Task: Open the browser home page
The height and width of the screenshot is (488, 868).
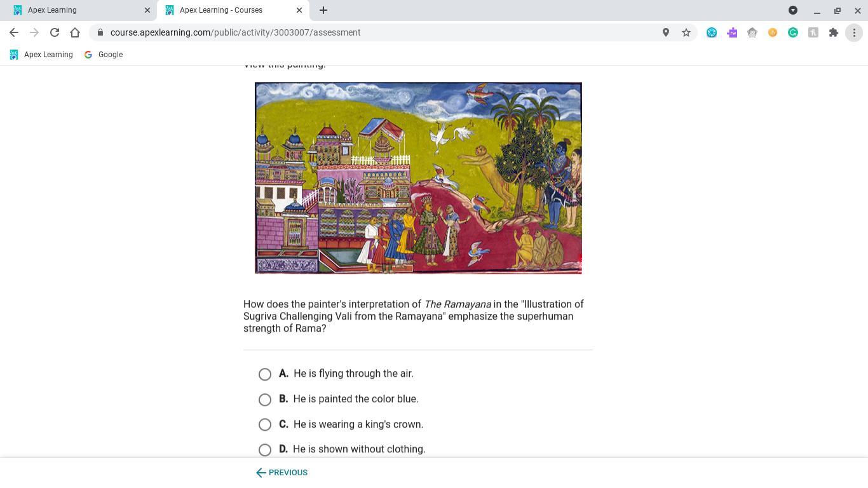Action: [x=75, y=32]
